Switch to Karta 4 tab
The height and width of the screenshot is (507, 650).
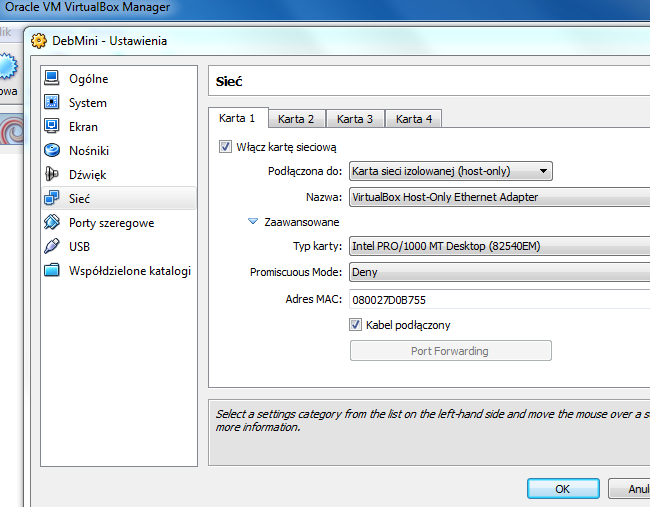[414, 119]
